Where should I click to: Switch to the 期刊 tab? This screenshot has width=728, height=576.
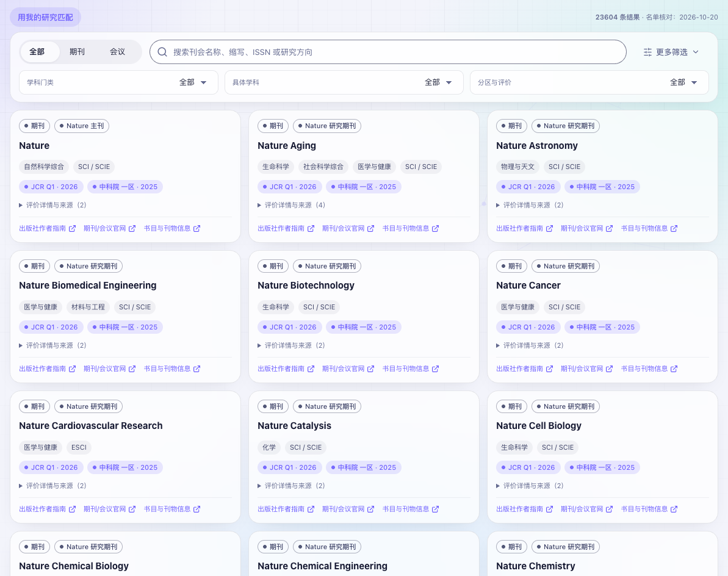tap(77, 51)
